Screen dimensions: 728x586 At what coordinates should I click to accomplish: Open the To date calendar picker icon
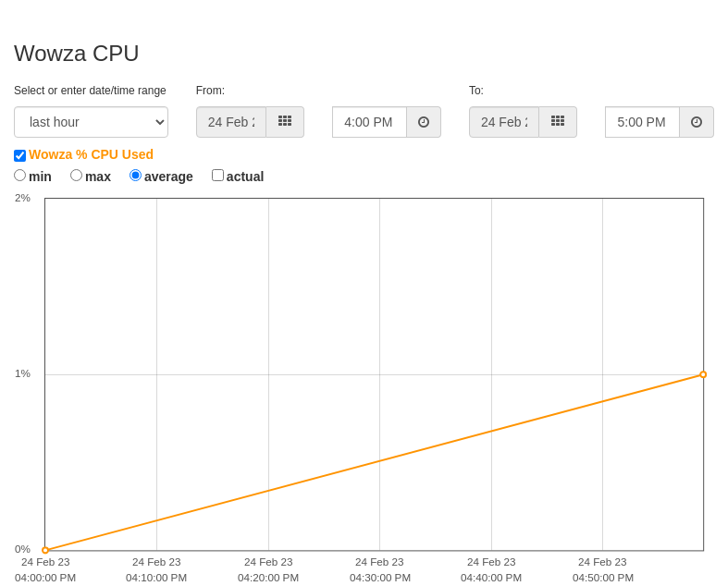[x=558, y=122]
